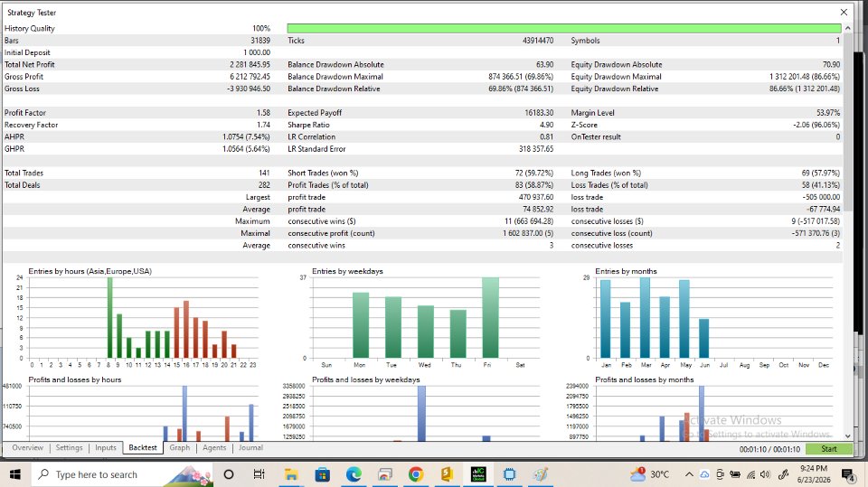Open the weather widget showing 30°C
The image size is (868, 487).
[649, 474]
